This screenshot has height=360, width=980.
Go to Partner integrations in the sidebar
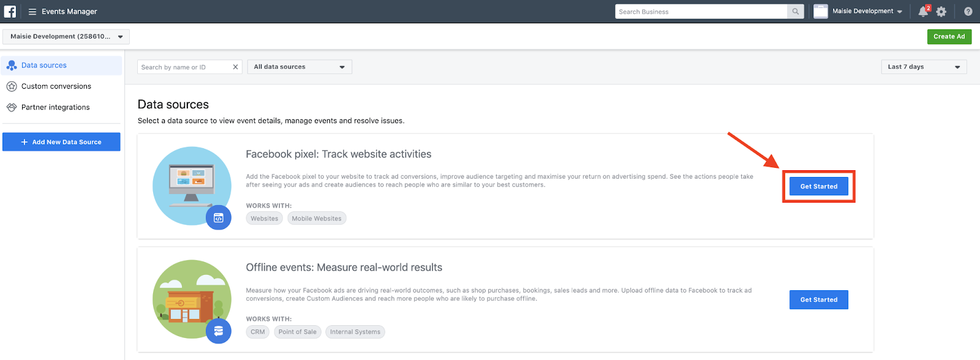(55, 107)
